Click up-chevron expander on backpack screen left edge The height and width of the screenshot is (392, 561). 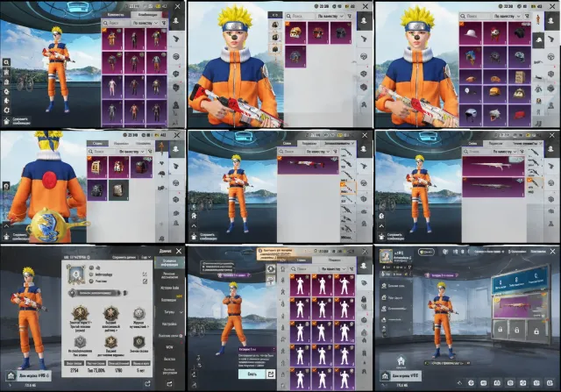pyautogui.click(x=6, y=226)
